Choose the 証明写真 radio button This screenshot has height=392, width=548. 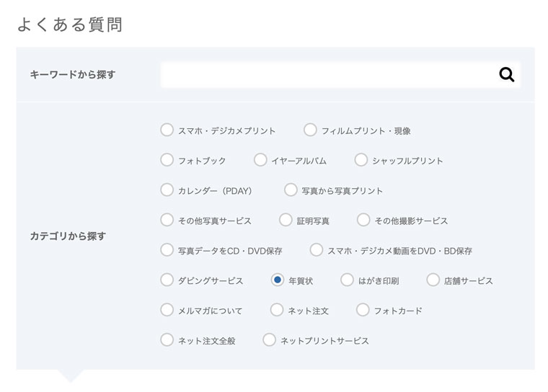286,220
